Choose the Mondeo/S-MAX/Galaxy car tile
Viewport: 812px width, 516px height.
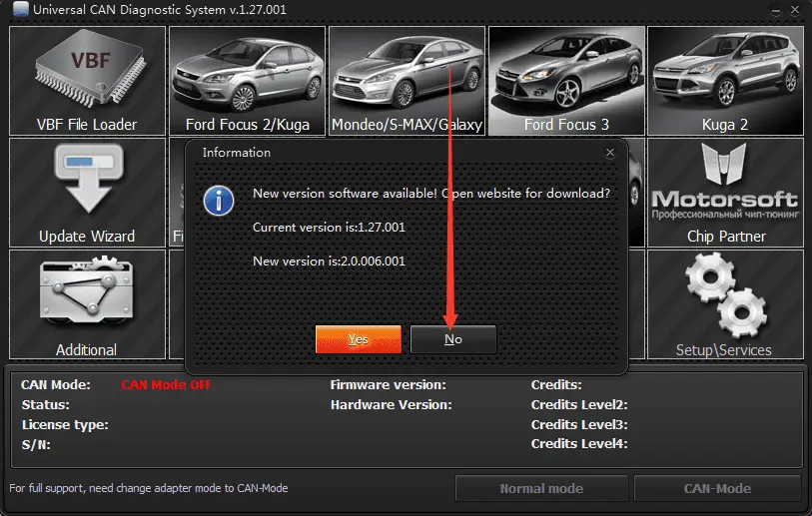406,81
